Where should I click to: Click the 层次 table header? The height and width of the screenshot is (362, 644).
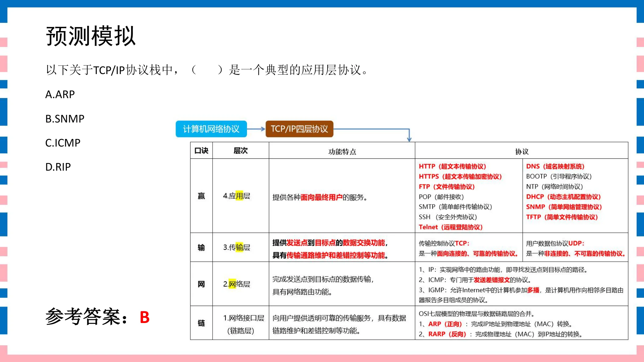tap(241, 151)
